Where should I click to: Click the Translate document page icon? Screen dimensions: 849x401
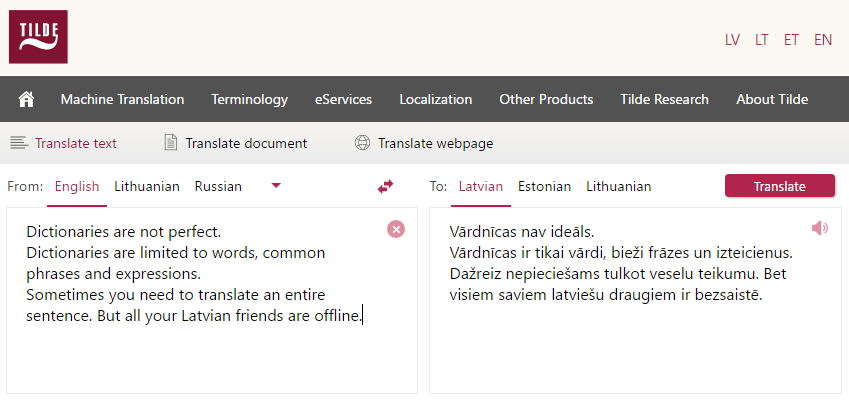(x=171, y=143)
